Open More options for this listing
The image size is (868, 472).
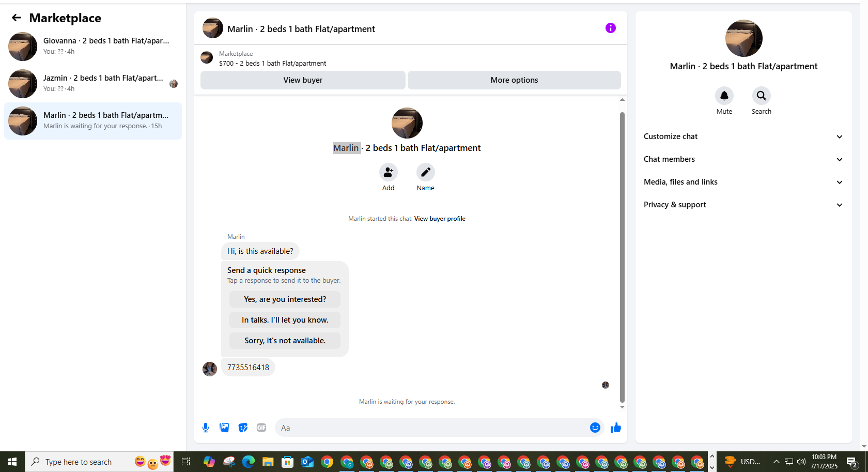click(x=514, y=80)
